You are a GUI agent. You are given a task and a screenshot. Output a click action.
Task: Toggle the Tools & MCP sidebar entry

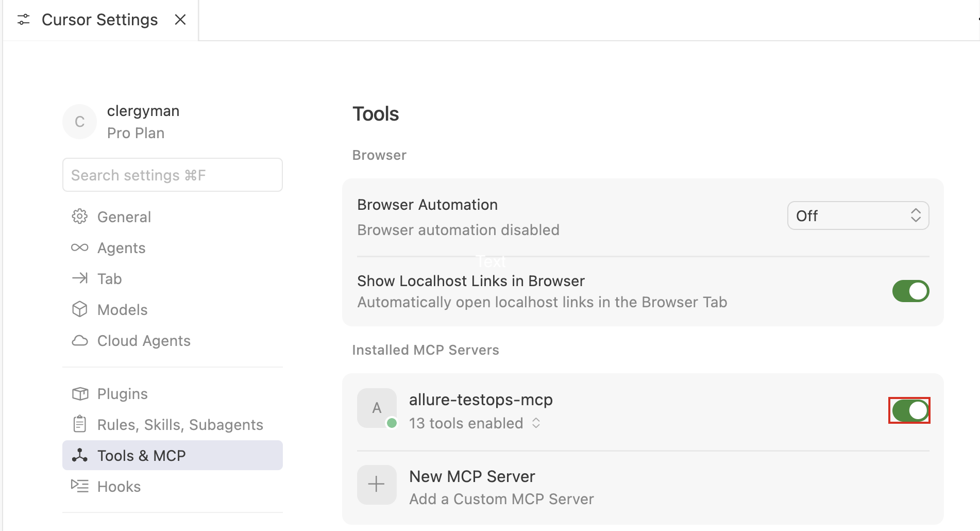click(x=141, y=455)
